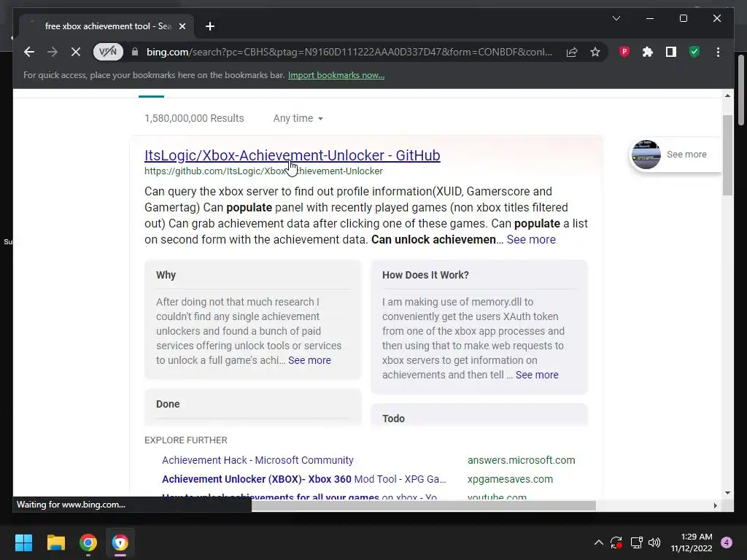Bookmark this page with the star icon
Viewport: 747px width, 560px height.
[x=595, y=52]
